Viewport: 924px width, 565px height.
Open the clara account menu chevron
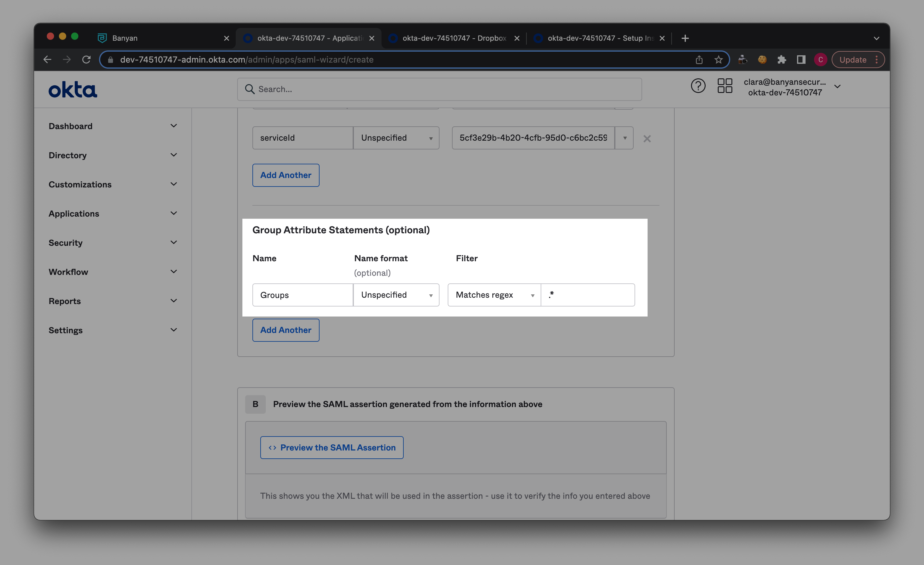click(837, 87)
